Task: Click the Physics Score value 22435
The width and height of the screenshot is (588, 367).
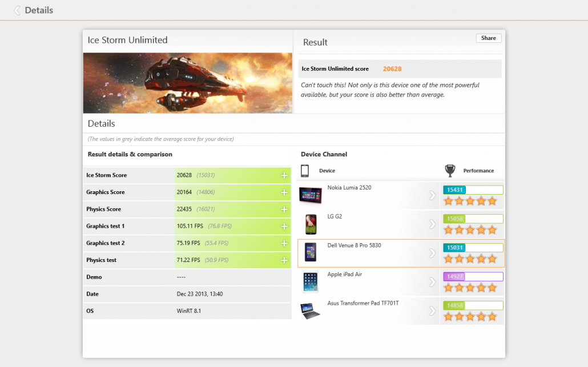Action: tap(184, 209)
